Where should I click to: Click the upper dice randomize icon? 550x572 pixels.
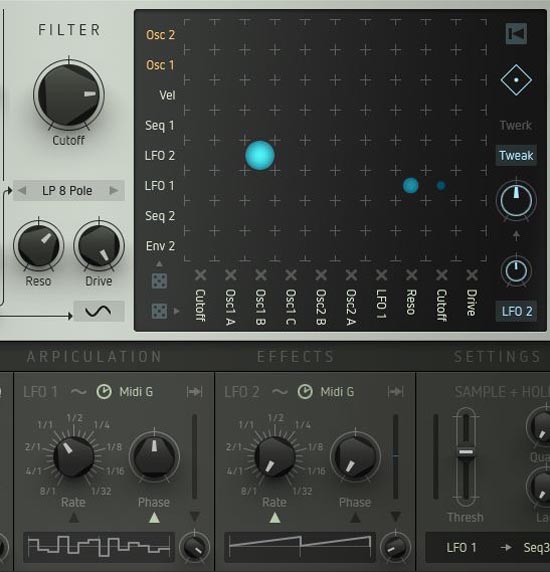click(x=159, y=281)
